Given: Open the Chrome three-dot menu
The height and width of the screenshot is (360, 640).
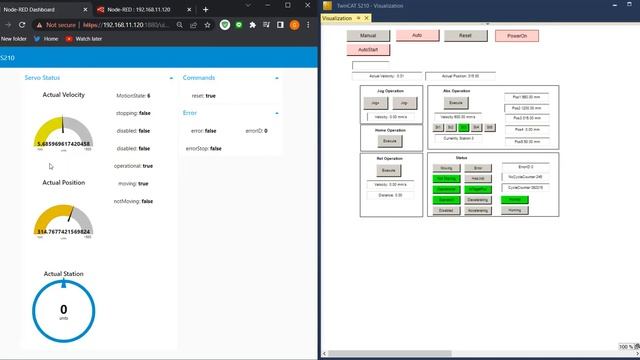Looking at the screenshot, I should click(308, 25).
